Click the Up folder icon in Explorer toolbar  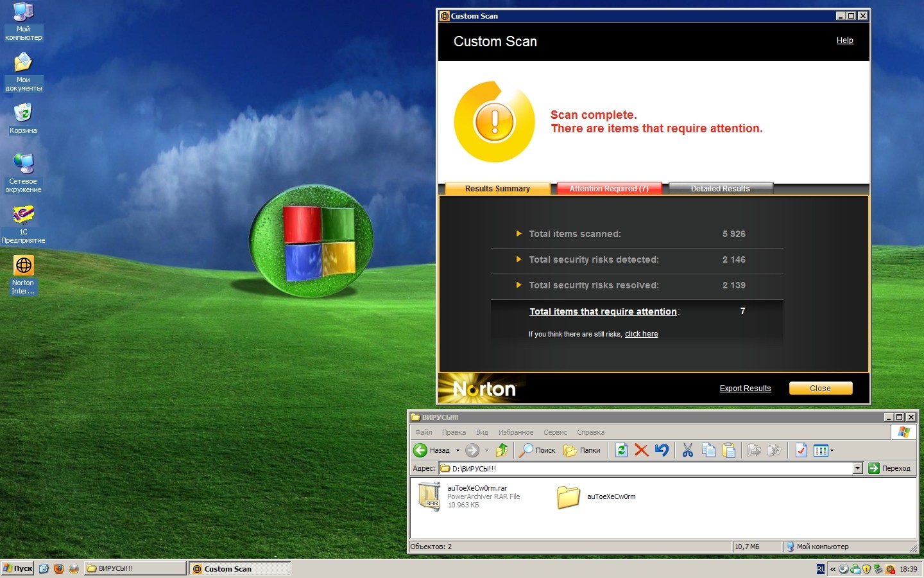point(502,450)
